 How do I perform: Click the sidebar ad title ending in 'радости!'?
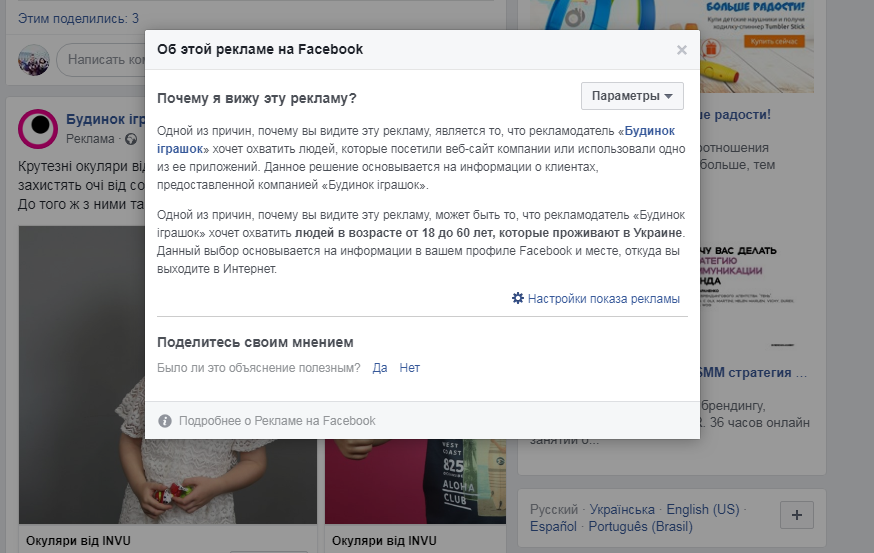[x=735, y=115]
